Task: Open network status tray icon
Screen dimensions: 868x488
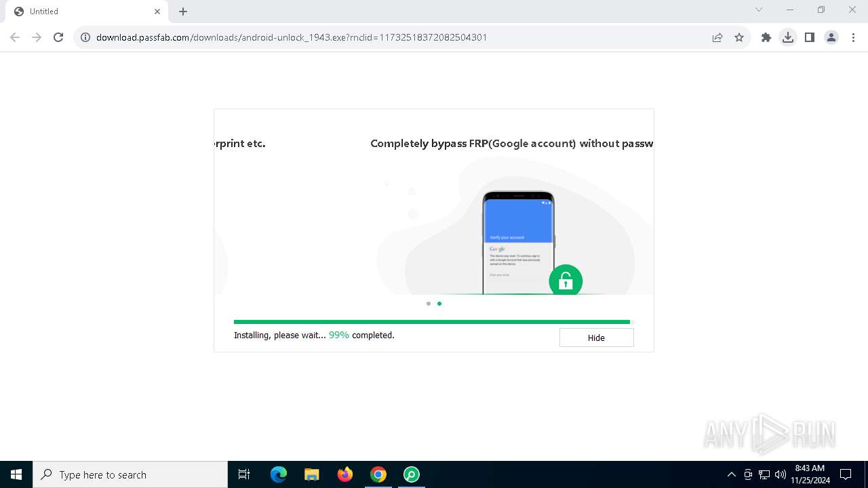Action: coord(764,474)
